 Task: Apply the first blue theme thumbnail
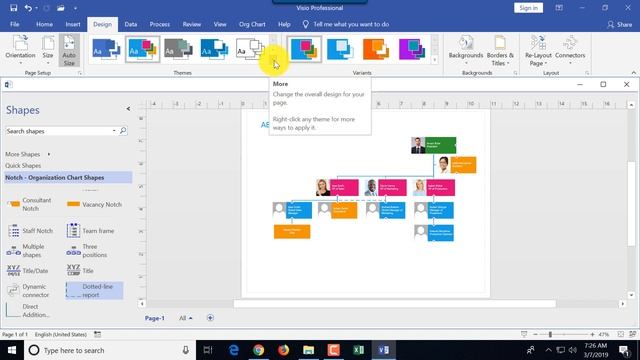(x=106, y=49)
